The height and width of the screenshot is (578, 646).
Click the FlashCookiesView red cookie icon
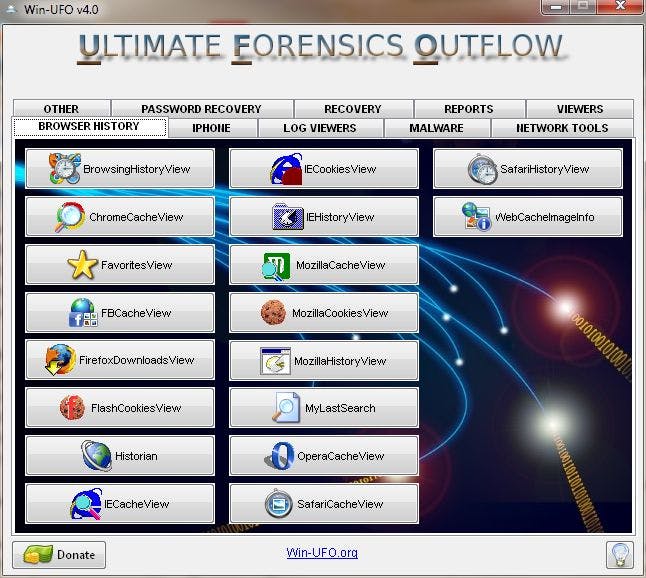point(73,408)
